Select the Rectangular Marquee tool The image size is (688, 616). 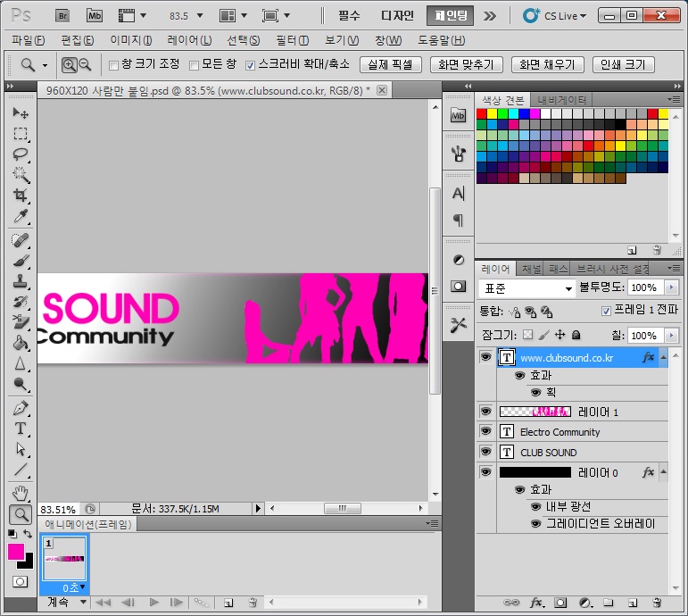click(21, 134)
